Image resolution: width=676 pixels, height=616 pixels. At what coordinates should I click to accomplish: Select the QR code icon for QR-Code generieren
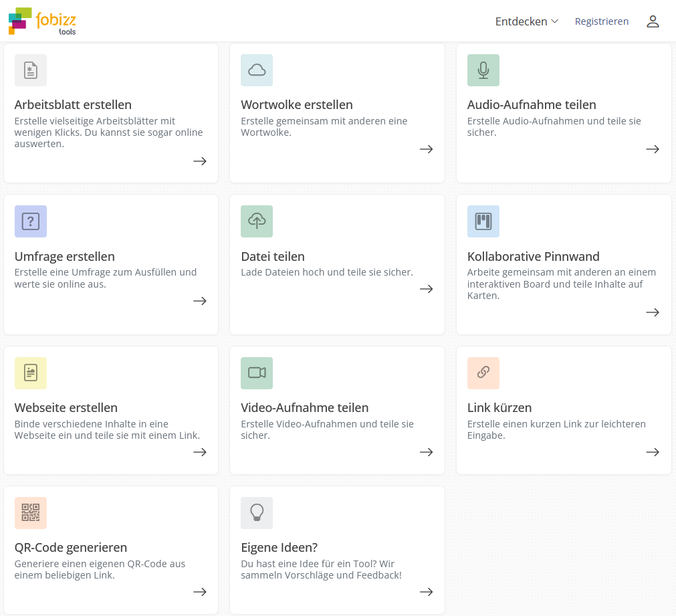pyautogui.click(x=31, y=513)
